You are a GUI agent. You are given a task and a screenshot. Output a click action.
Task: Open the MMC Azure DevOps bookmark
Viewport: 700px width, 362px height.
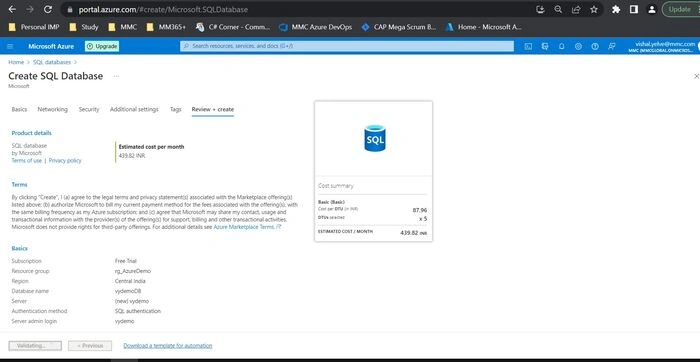(x=315, y=27)
